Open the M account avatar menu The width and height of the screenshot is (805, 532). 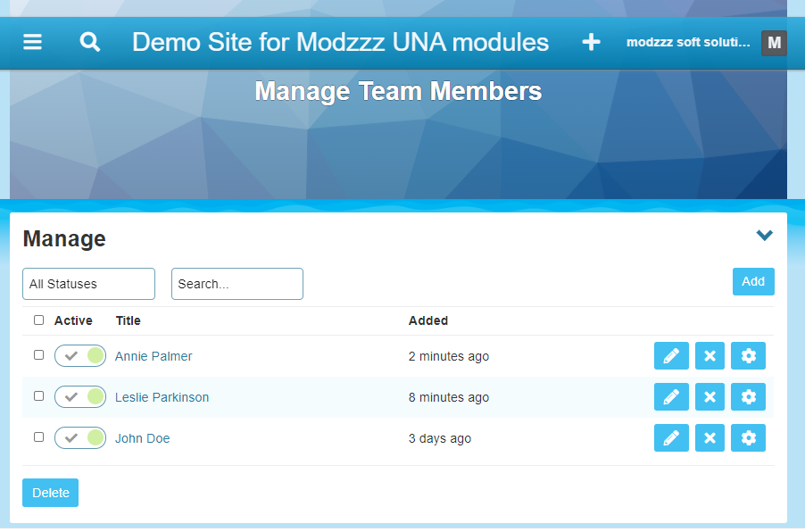pyautogui.click(x=774, y=43)
